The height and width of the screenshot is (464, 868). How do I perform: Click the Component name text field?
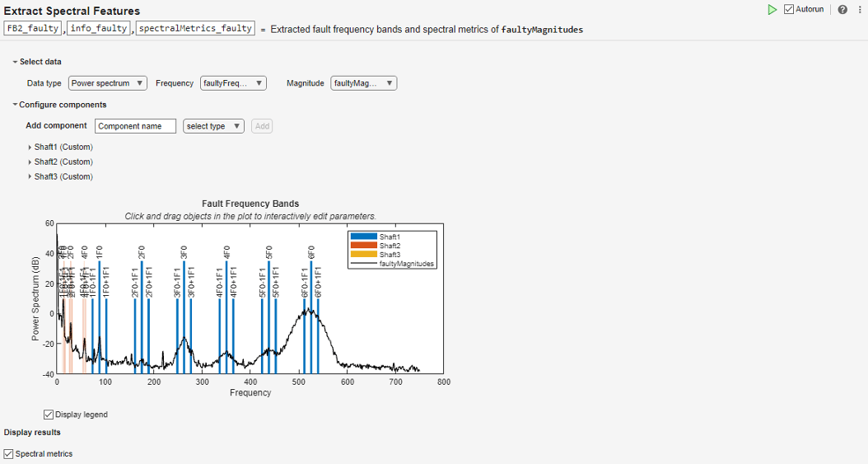click(x=136, y=126)
